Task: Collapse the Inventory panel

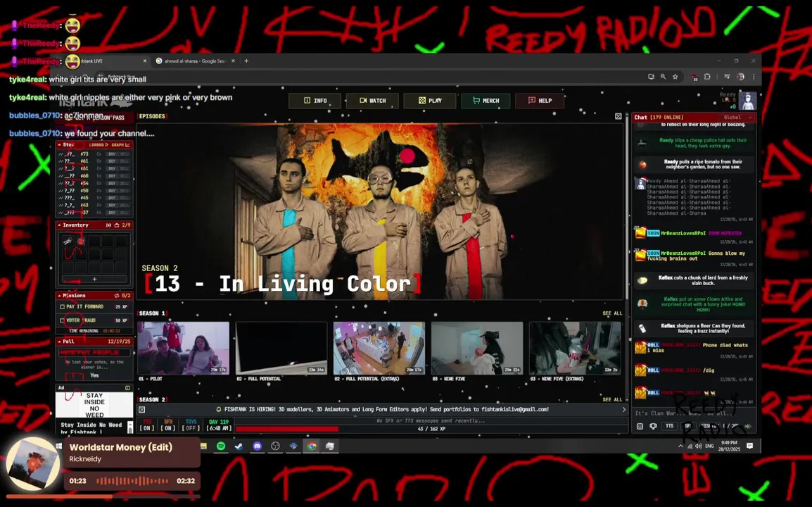Action: (x=60, y=225)
